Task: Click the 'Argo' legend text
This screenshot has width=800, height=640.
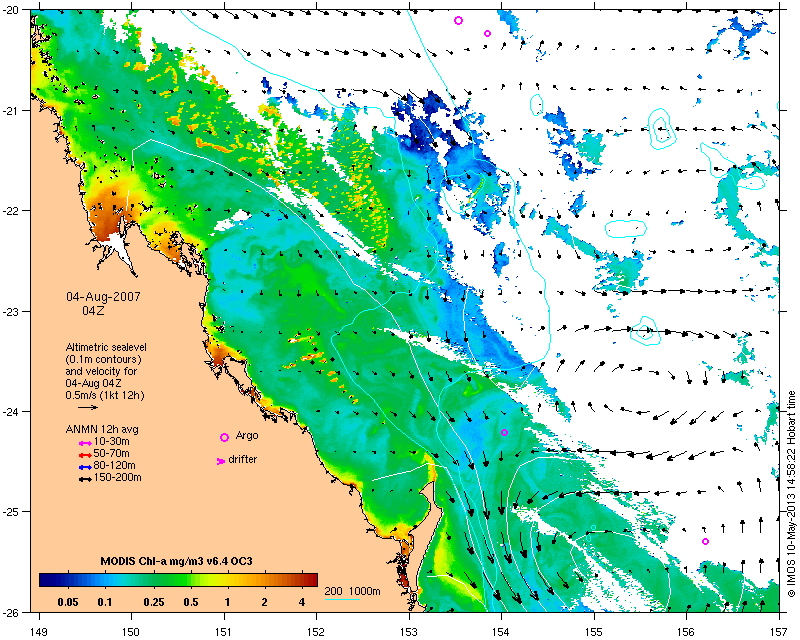Action: coord(247,436)
